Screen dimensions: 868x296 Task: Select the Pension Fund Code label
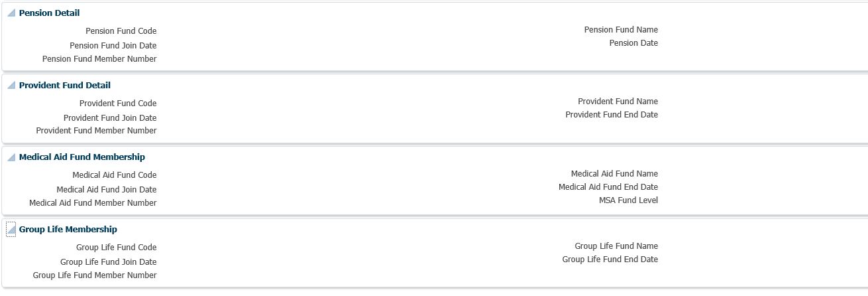[x=121, y=31]
